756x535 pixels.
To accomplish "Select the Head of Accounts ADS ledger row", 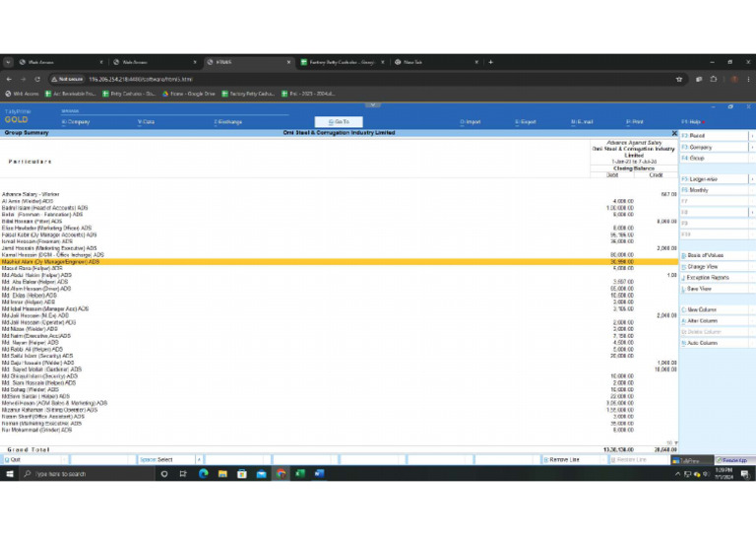I will pos(339,208).
